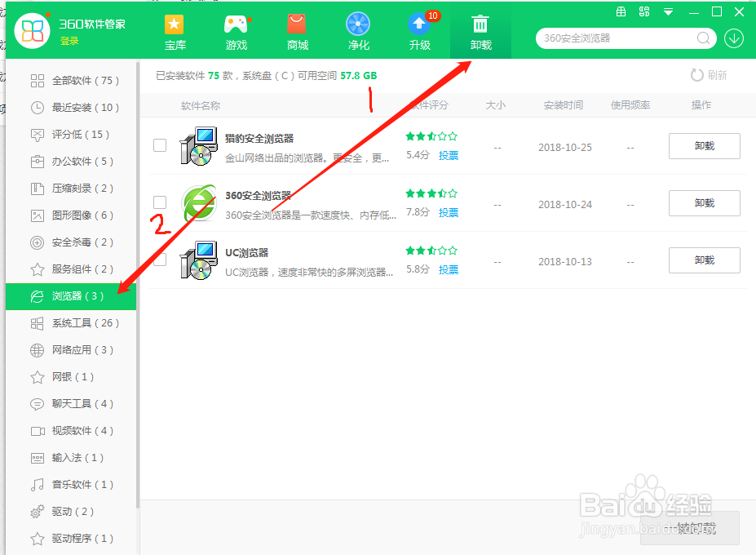Viewport: 756px width, 555px height.
Task: Launch the 净化 purify tool icon
Action: [357, 31]
